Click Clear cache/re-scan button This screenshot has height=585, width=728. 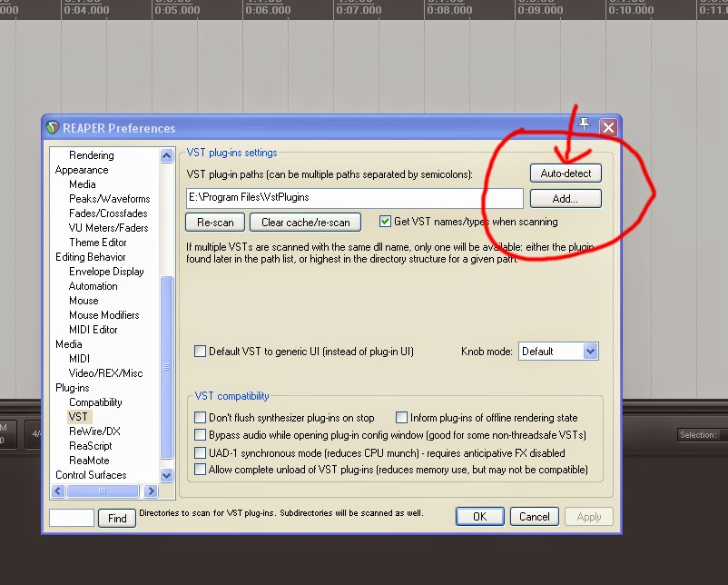[x=306, y=223]
